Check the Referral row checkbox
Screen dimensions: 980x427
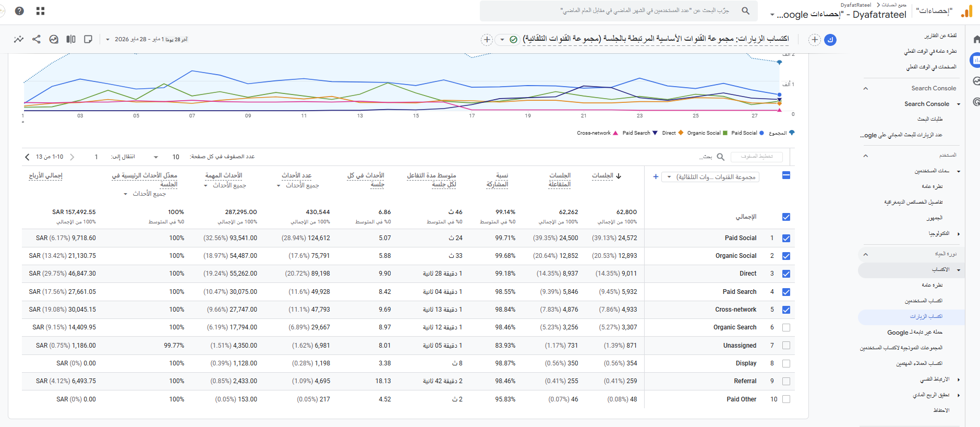click(x=786, y=381)
